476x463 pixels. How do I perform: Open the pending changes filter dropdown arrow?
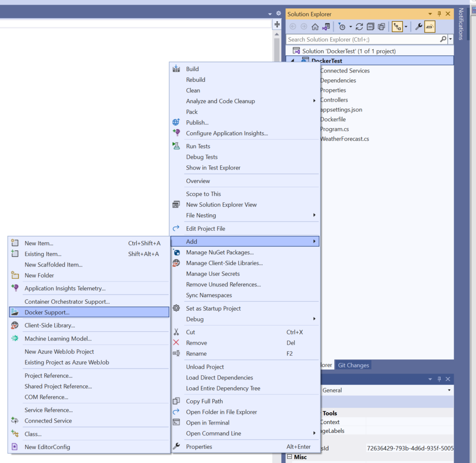(350, 27)
